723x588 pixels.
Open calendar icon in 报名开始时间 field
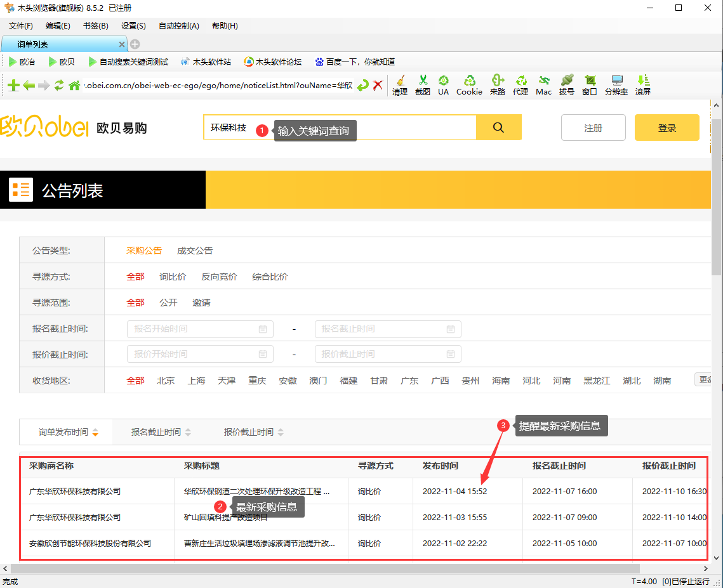point(262,329)
